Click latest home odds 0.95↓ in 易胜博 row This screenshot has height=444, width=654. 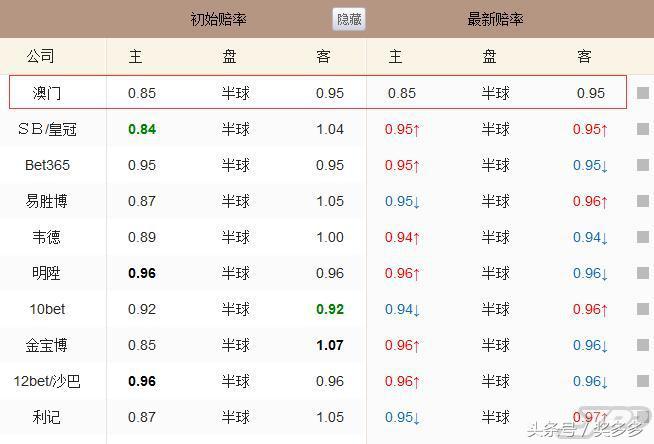point(402,201)
